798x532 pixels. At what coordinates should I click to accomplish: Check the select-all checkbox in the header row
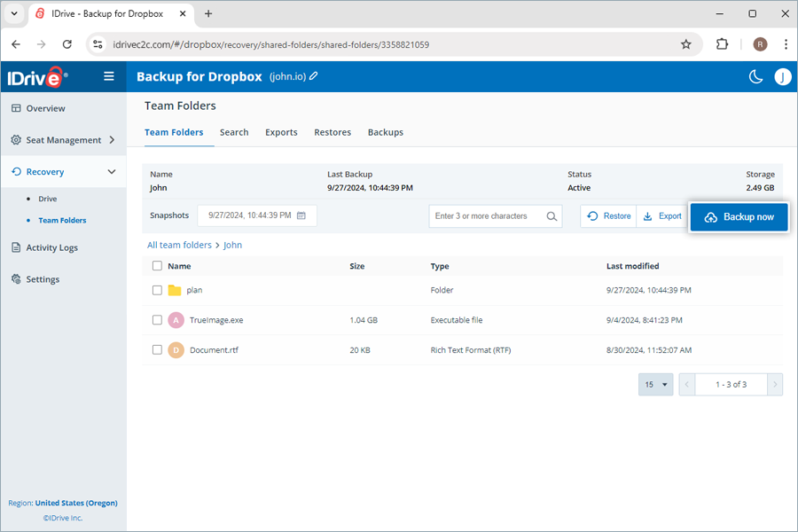(x=157, y=266)
